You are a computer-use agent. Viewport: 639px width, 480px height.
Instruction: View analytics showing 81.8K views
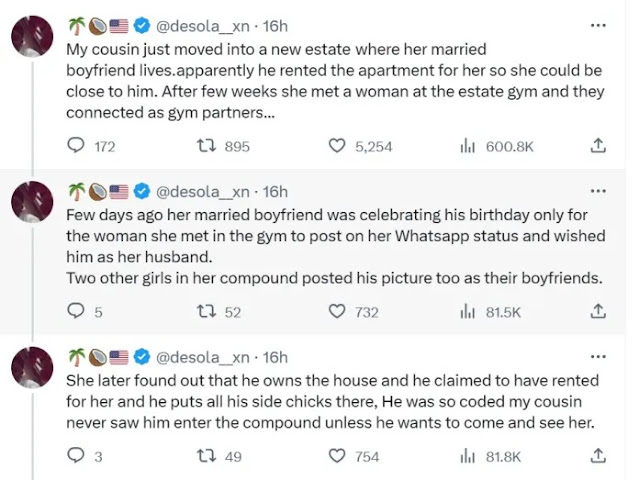[466, 456]
